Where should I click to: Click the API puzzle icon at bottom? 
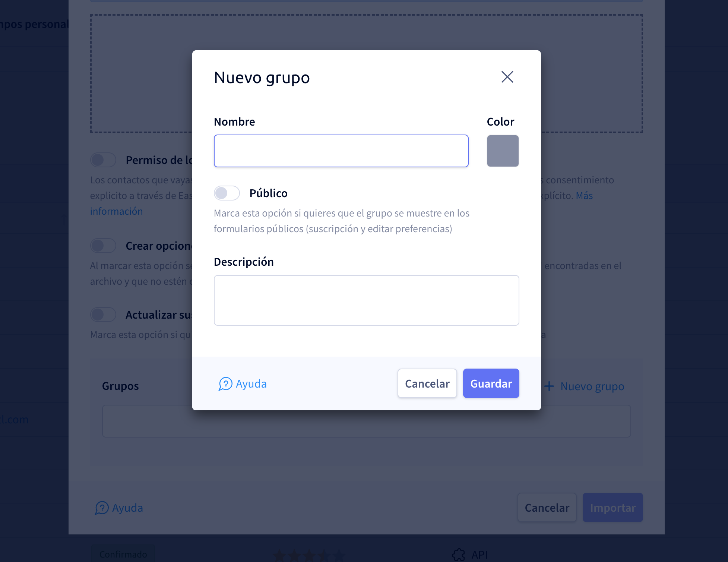[458, 555]
